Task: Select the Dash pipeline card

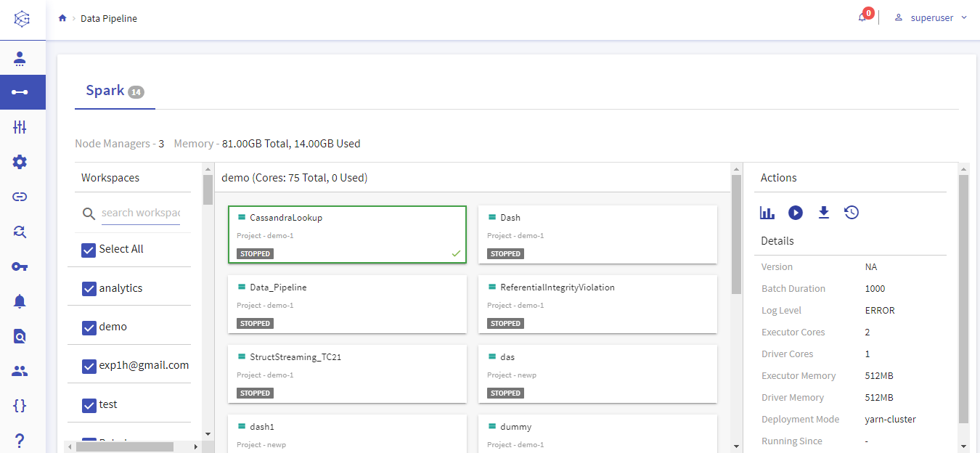Action: click(x=597, y=234)
